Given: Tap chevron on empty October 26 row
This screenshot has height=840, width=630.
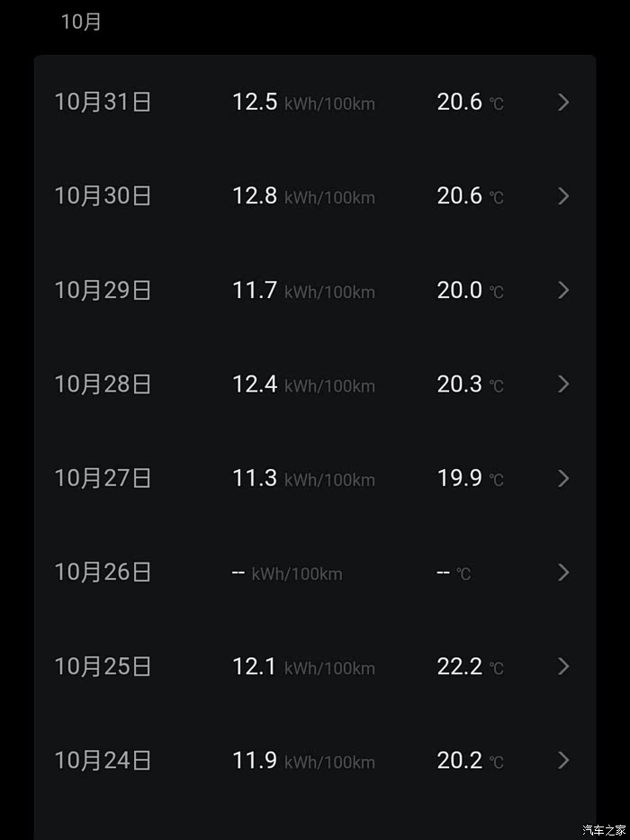Looking at the screenshot, I should tap(563, 573).
